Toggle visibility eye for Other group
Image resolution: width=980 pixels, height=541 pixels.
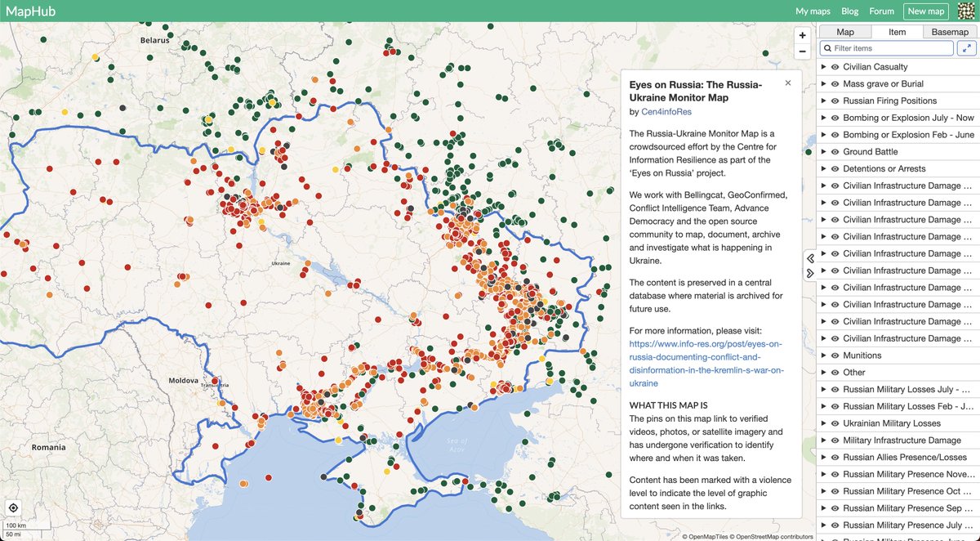[x=835, y=373]
